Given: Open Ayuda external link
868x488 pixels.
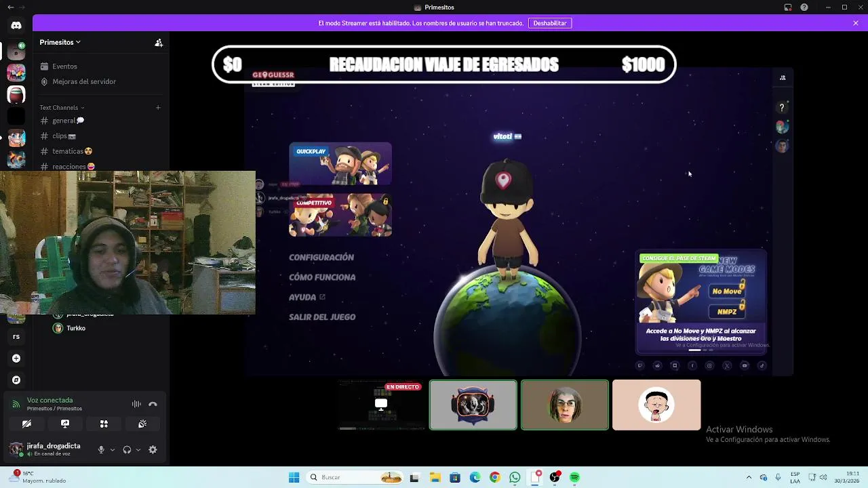Looking at the screenshot, I should tap(307, 297).
